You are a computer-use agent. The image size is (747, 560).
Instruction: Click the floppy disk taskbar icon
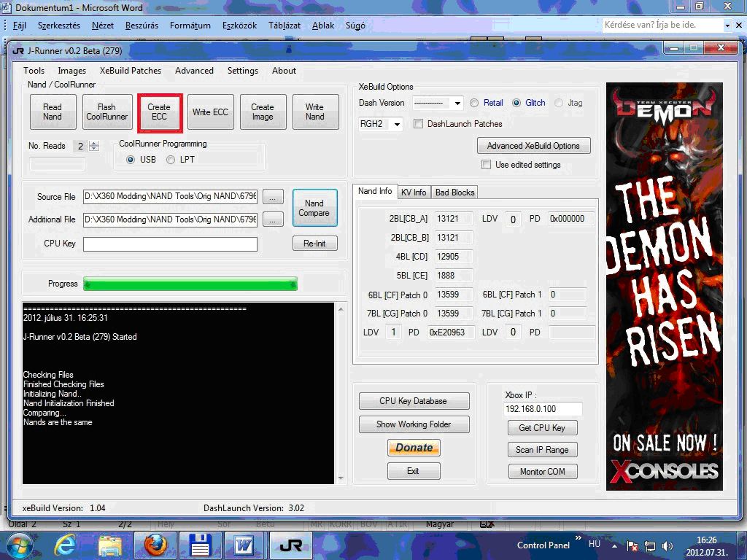tap(199, 545)
